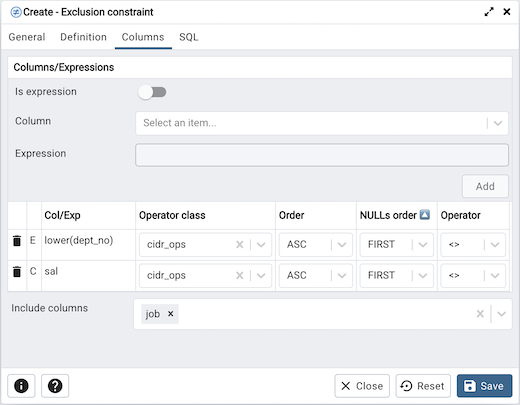Open NULLs order dropdown for lower(dept_no) row

coord(397,245)
